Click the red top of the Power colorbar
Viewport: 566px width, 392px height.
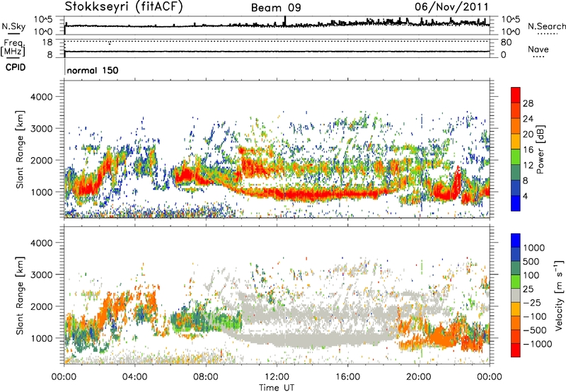[516, 95]
